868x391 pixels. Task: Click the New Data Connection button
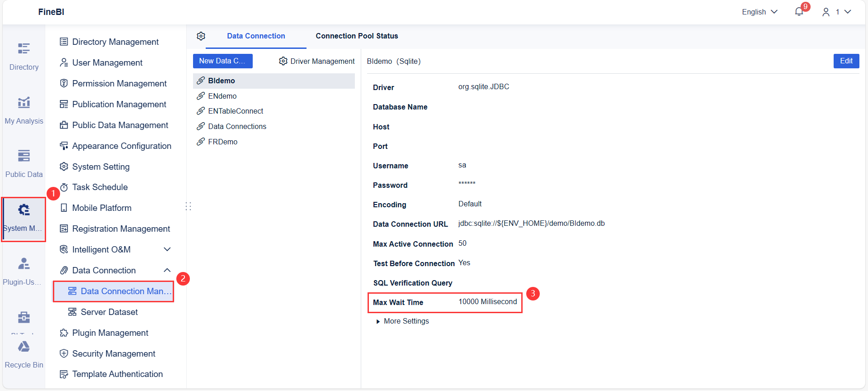[x=222, y=61]
